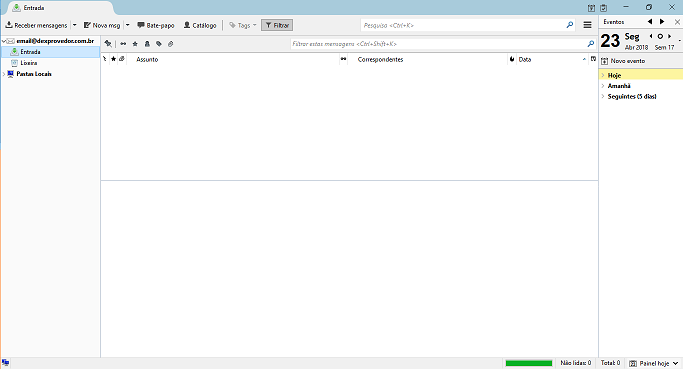
Task: Click the online status icon in status bar
Action: point(5,362)
